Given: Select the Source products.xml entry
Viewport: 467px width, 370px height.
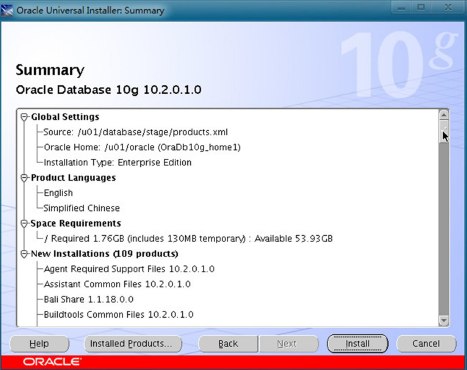Looking at the screenshot, I should pyautogui.click(x=136, y=132).
